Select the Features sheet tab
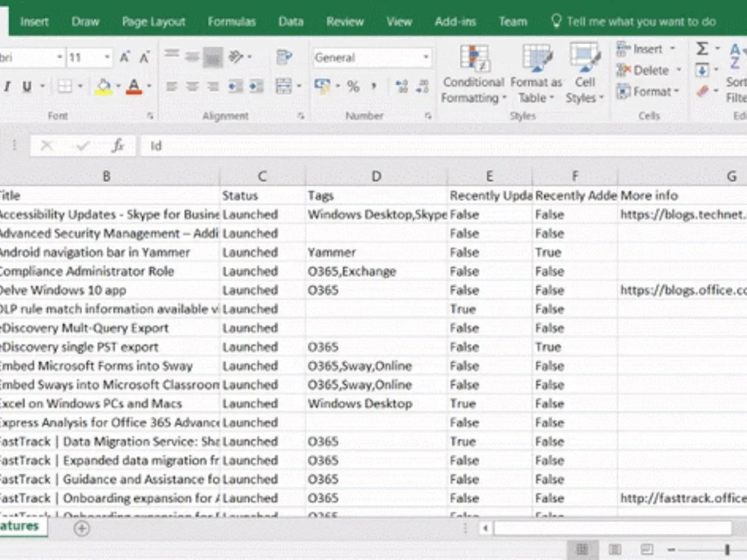The image size is (747, 560). pos(19,526)
